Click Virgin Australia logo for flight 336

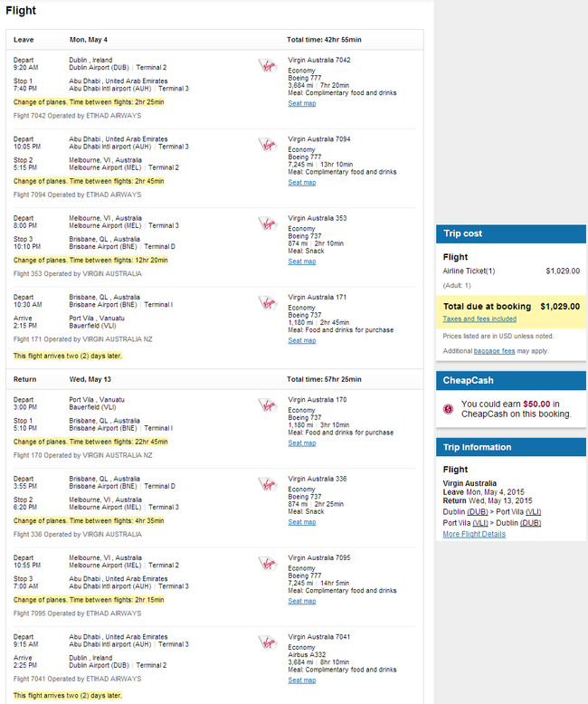point(268,484)
